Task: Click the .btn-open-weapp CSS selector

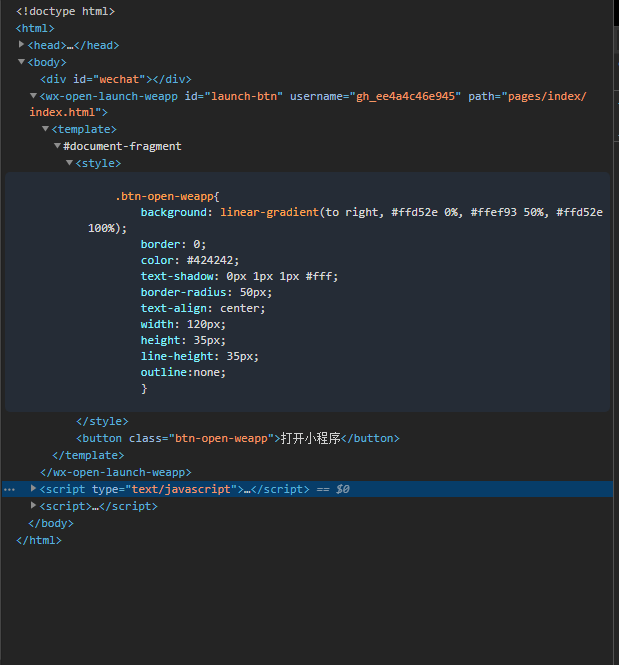Action: 165,196
